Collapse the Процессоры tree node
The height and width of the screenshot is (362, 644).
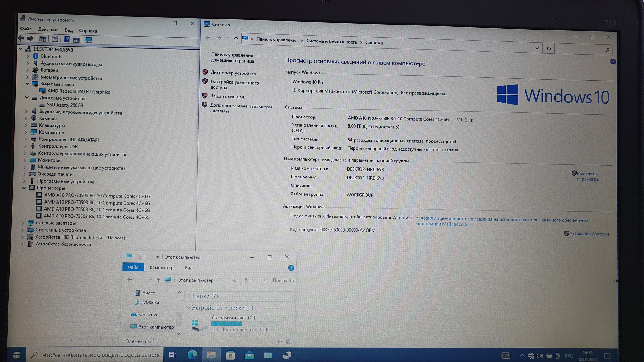[x=24, y=188]
